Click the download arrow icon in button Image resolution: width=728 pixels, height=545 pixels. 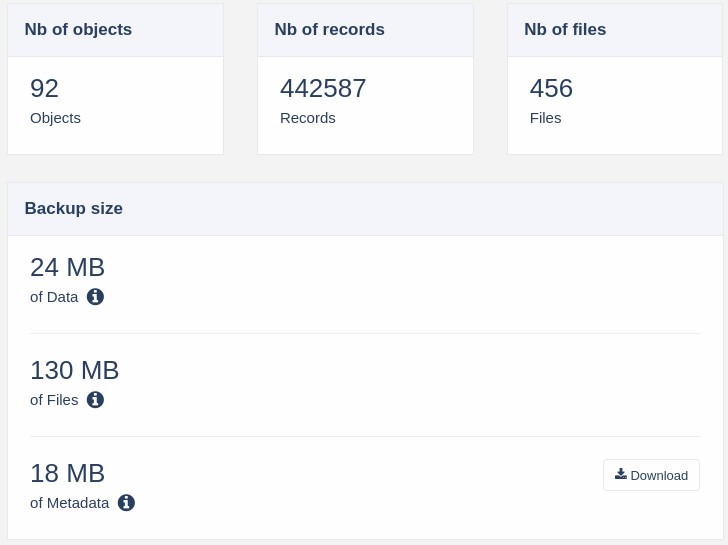(621, 474)
